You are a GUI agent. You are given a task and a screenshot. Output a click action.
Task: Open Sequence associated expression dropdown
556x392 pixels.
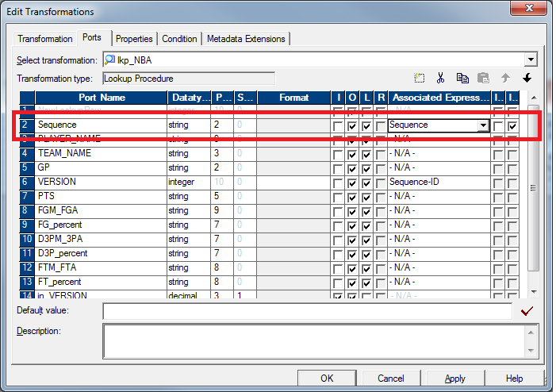483,125
